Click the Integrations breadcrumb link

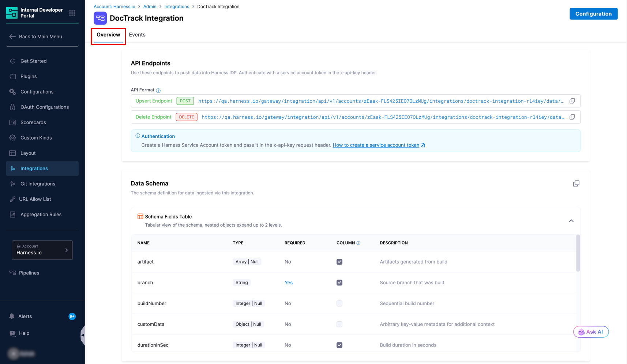point(177,7)
